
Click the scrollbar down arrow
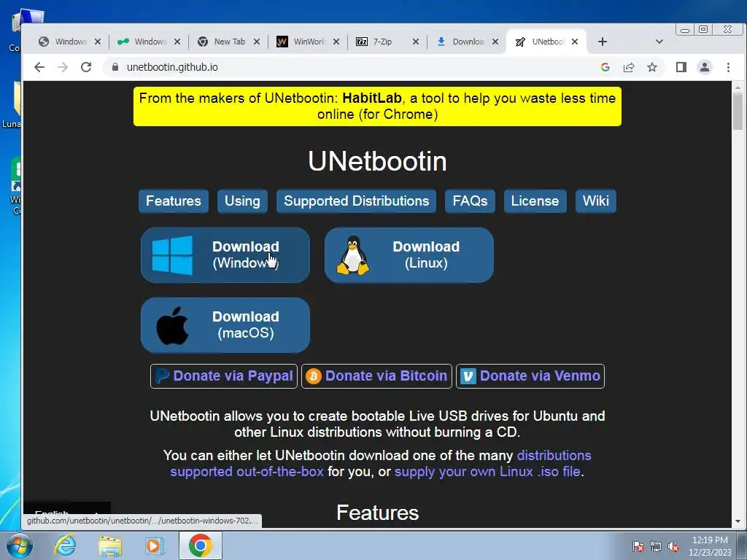click(x=738, y=521)
